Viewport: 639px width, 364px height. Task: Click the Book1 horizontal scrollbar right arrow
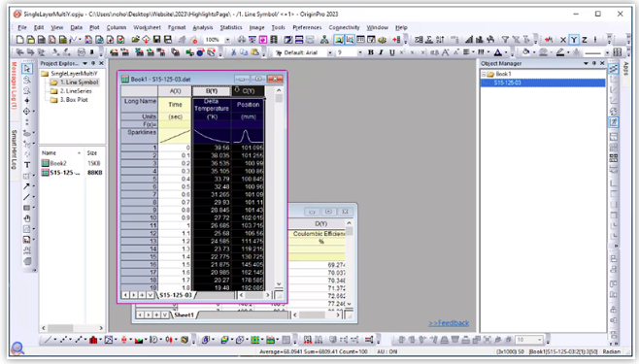coord(268,295)
